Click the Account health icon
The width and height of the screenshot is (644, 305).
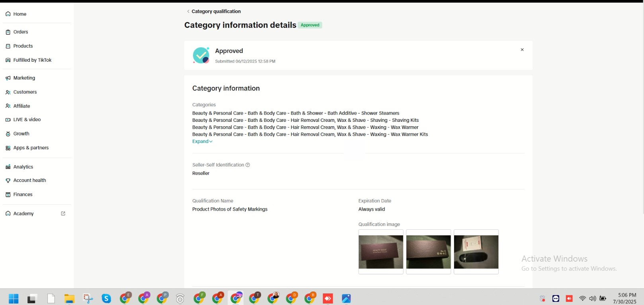pyautogui.click(x=8, y=180)
